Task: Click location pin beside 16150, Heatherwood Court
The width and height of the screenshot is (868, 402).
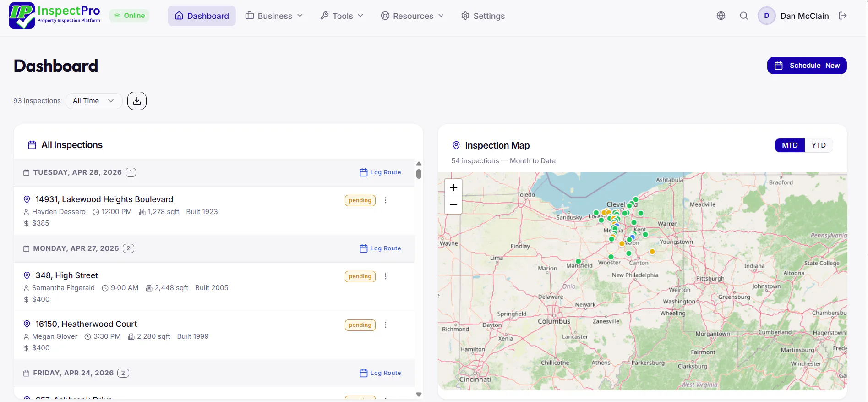Action: [27, 324]
